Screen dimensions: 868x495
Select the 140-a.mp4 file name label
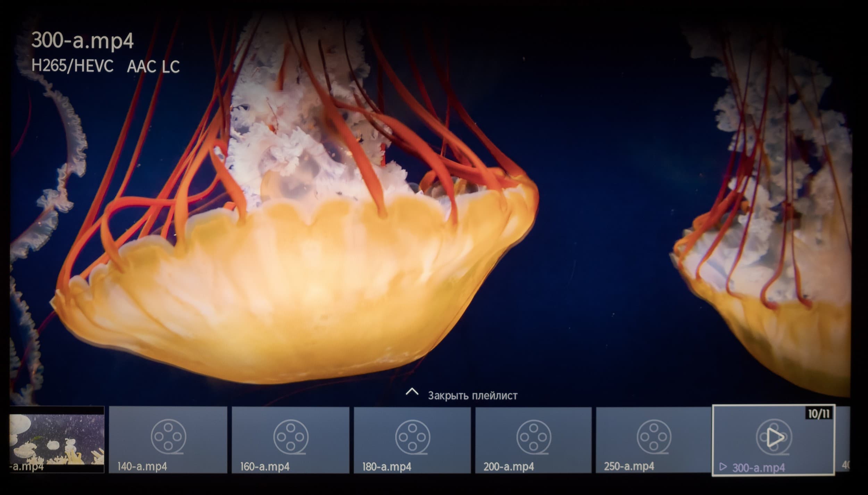pos(142,467)
